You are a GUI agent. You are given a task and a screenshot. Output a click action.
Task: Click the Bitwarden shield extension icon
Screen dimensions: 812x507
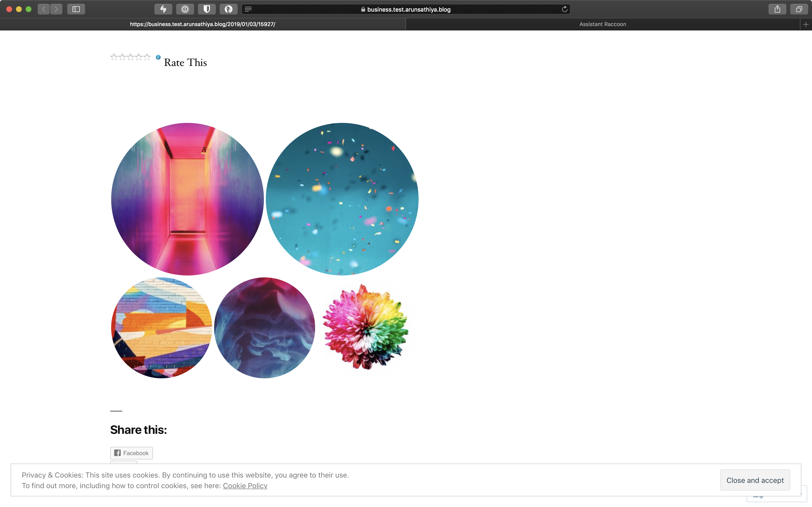tap(207, 9)
